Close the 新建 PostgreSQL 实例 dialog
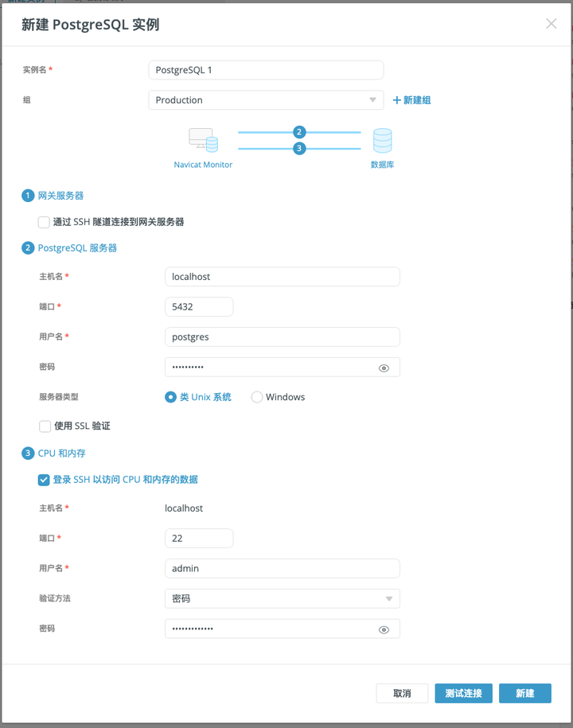Screen dimensions: 573x728 tap(552, 24)
